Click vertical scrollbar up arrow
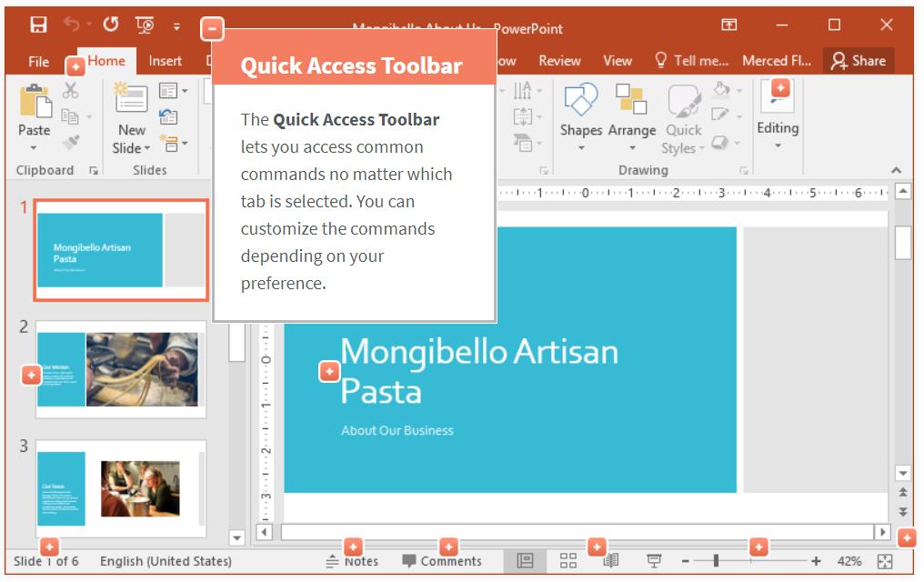This screenshot has height=582, width=924. click(x=902, y=192)
